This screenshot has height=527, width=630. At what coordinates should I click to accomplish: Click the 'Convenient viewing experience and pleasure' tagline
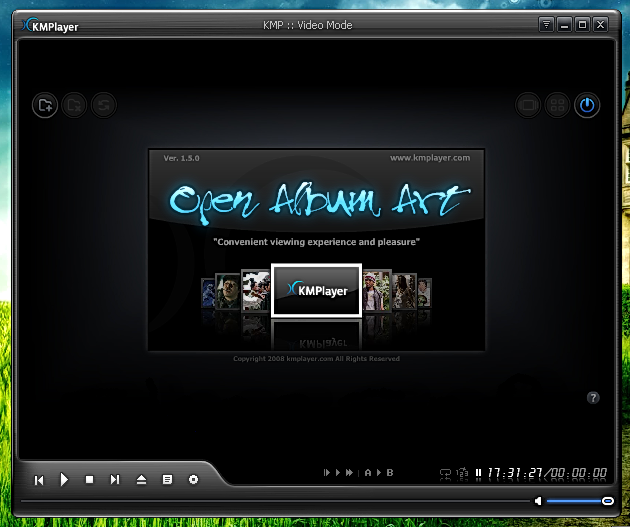[317, 242]
